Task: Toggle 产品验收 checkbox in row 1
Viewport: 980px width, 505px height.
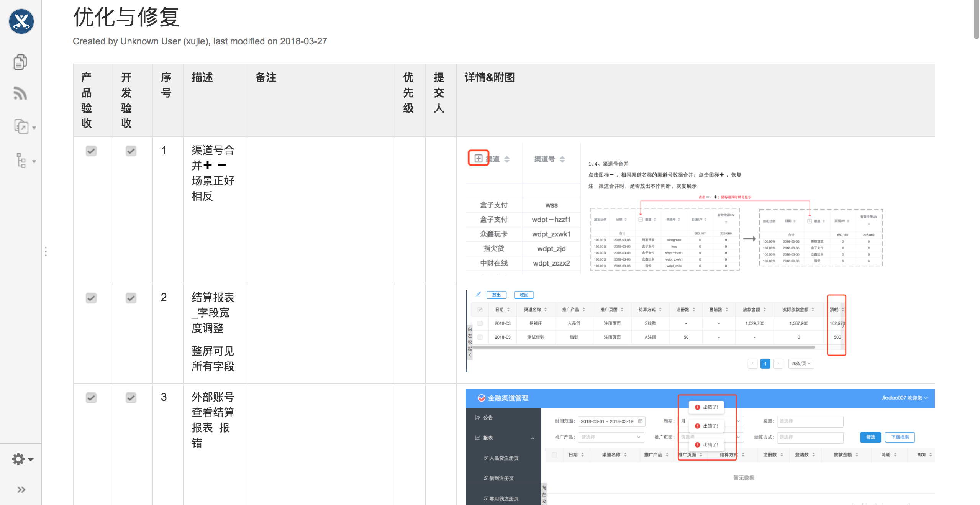Action: point(91,151)
